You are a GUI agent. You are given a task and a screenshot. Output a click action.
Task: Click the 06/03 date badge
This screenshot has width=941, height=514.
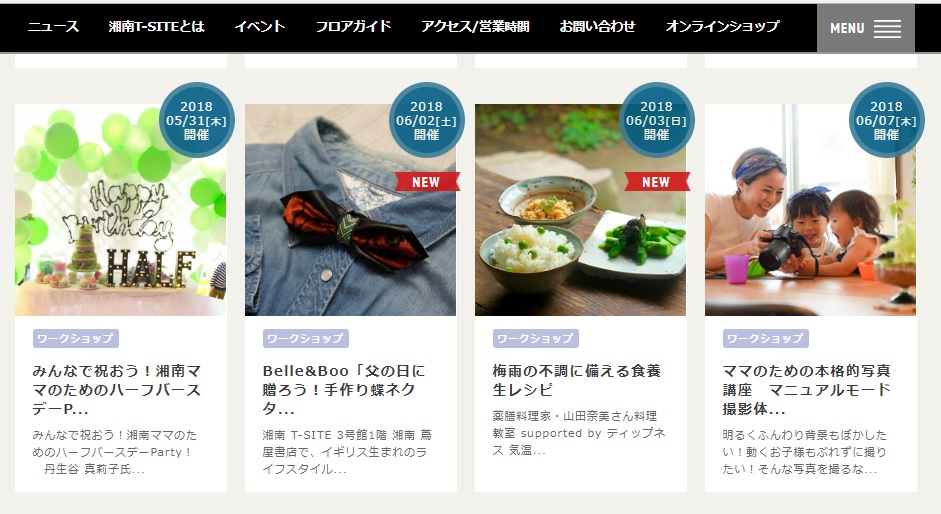pyautogui.click(x=656, y=120)
